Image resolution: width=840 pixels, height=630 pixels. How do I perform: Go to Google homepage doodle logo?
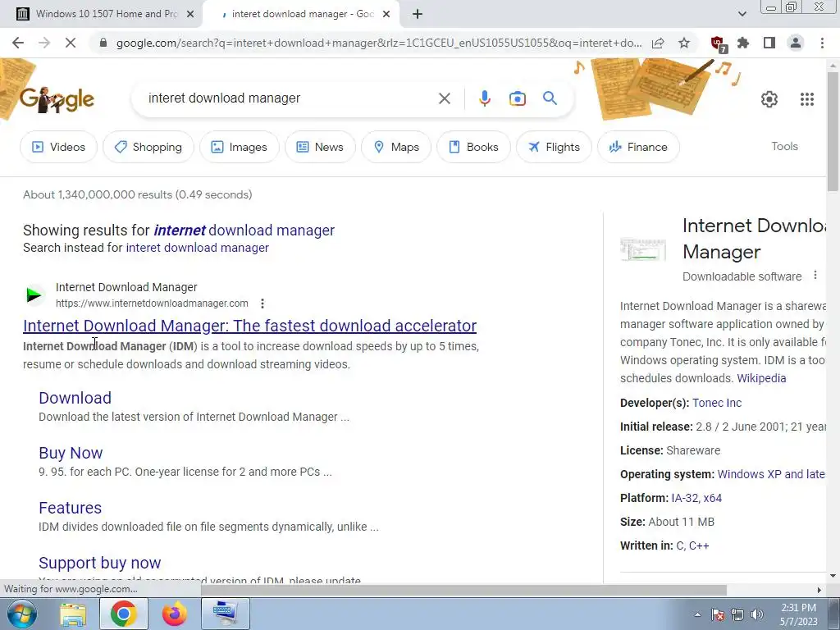(x=57, y=99)
